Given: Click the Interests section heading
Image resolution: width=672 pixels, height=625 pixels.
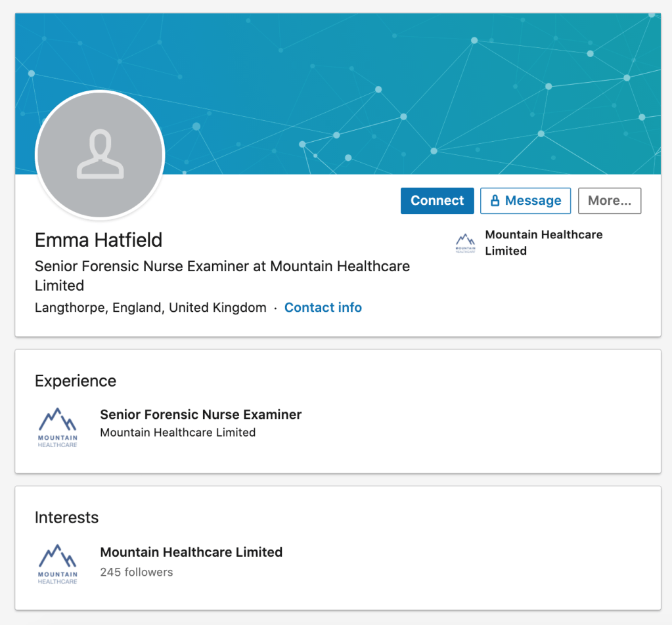Looking at the screenshot, I should (66, 517).
